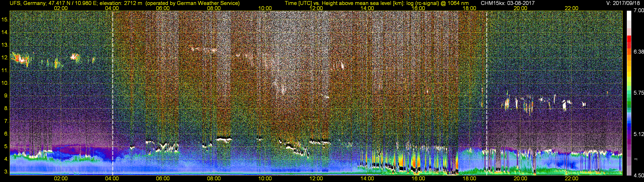This screenshot has height=182, width=644.
Task: Select the colorbar value "5.12"
Action: pyautogui.click(x=639, y=134)
